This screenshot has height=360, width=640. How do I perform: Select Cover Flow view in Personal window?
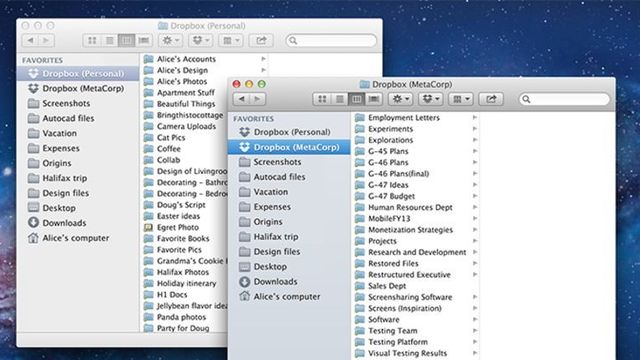[x=144, y=40]
